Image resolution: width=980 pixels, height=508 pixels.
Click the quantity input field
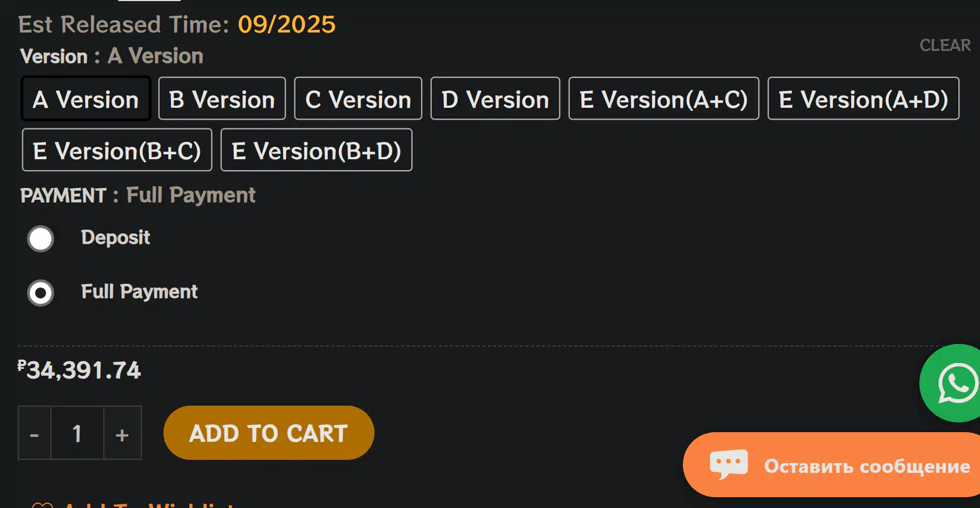77,434
